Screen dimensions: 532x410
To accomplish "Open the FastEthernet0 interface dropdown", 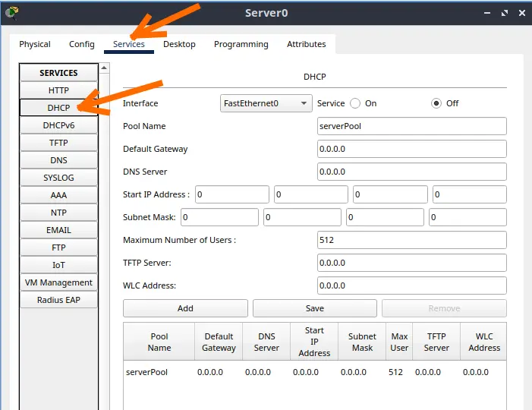I will point(266,103).
